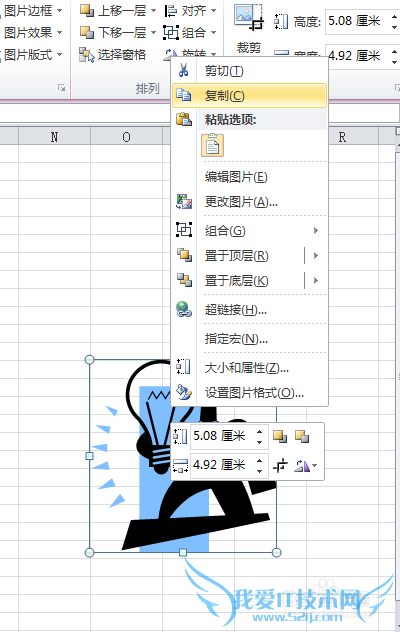Click the Cut scissors icon in context menu

pyautogui.click(x=184, y=71)
